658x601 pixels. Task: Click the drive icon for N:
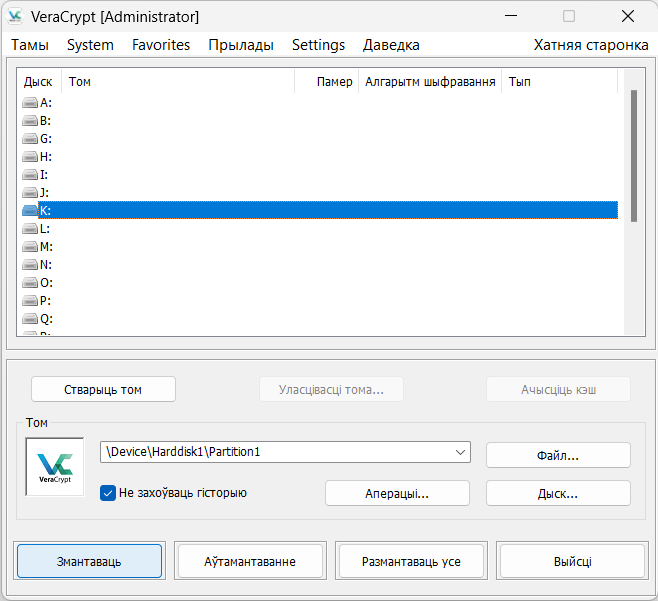pos(30,265)
